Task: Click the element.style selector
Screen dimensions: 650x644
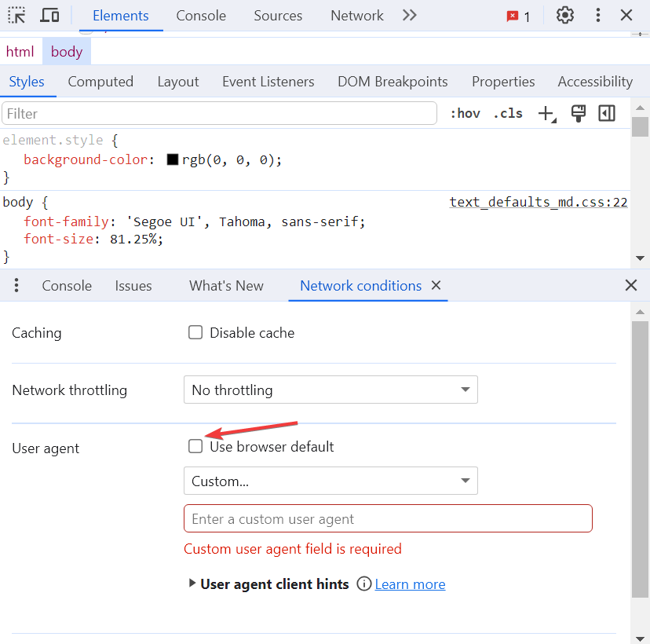Action: [53, 140]
